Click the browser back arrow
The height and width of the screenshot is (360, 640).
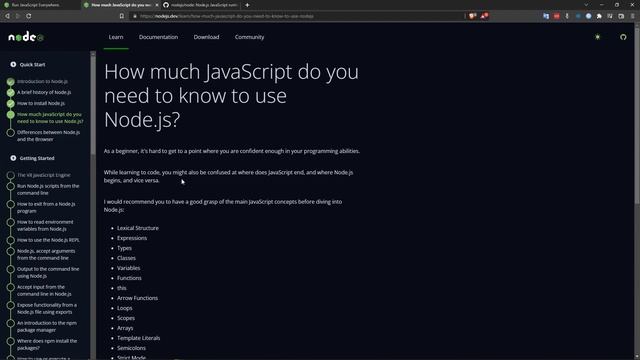click(x=7, y=16)
